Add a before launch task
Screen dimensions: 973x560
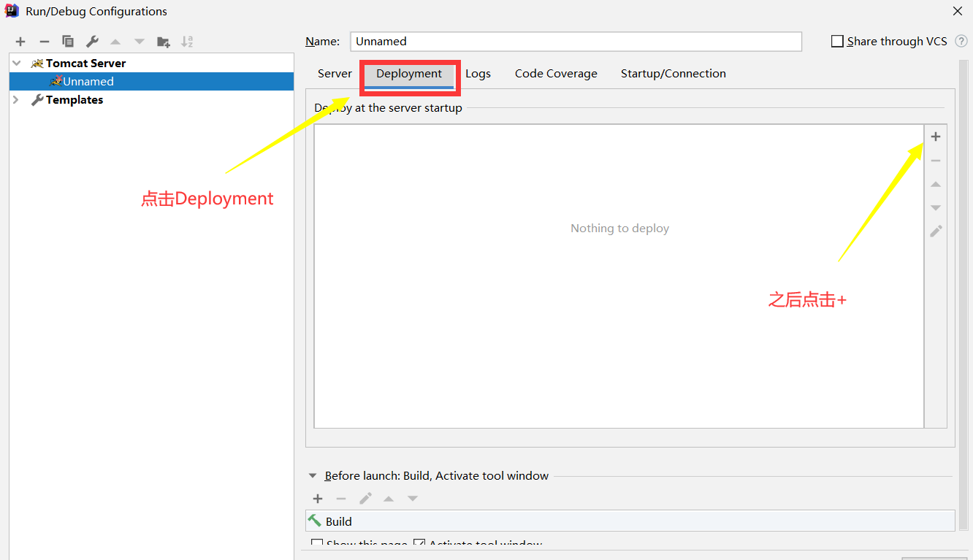[x=318, y=499]
